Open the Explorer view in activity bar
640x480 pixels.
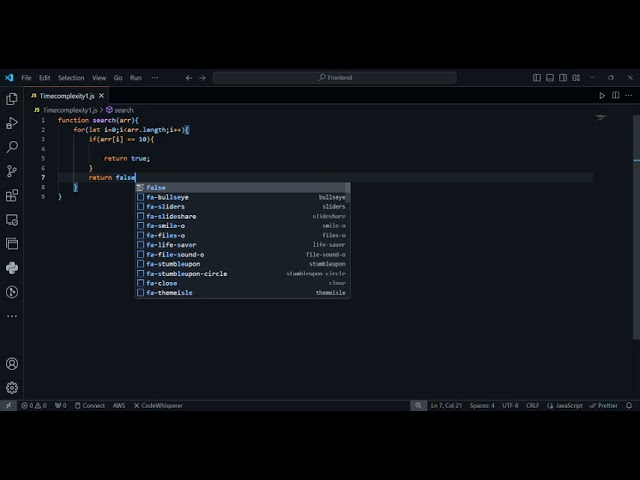pyautogui.click(x=12, y=99)
